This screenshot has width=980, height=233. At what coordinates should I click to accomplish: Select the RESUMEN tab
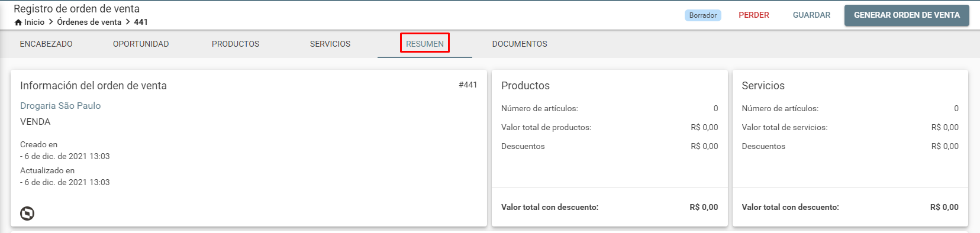[x=425, y=44]
